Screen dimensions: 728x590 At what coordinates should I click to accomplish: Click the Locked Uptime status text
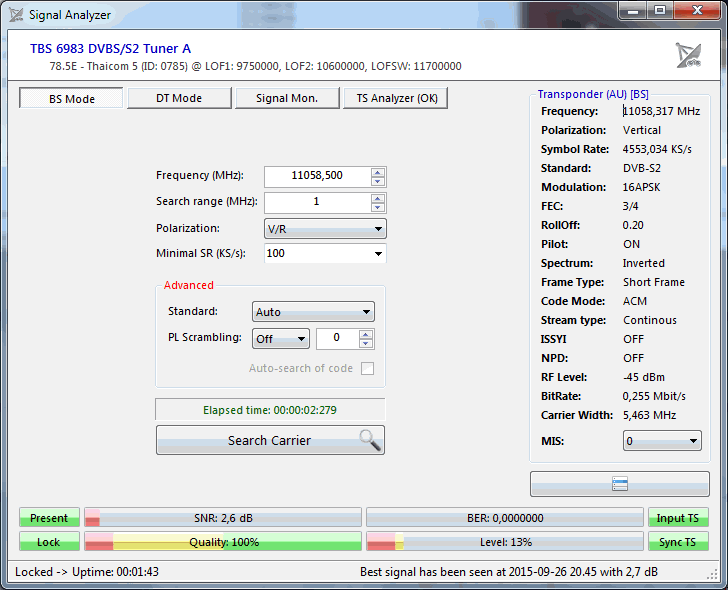point(87,572)
